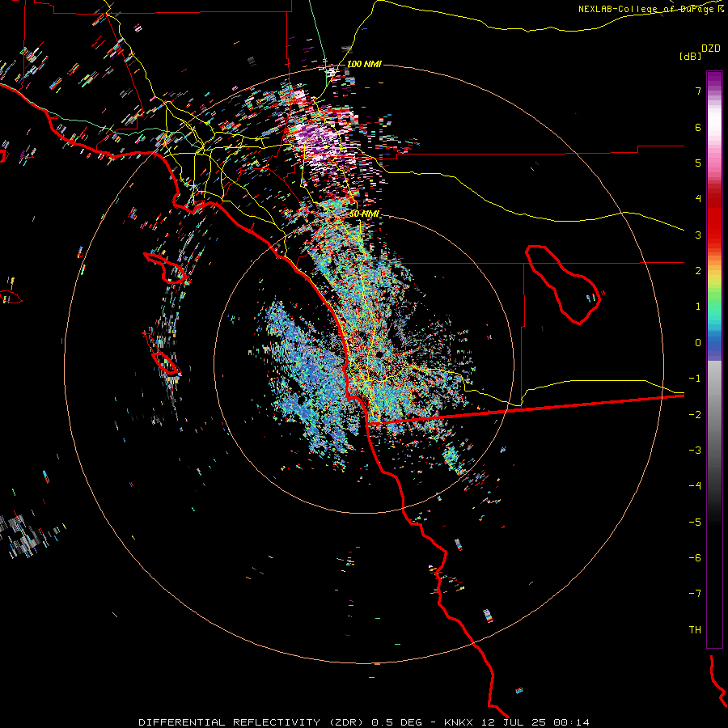This screenshot has width=728, height=728.
Task: Click the -2 value on color scale
Action: tap(695, 415)
